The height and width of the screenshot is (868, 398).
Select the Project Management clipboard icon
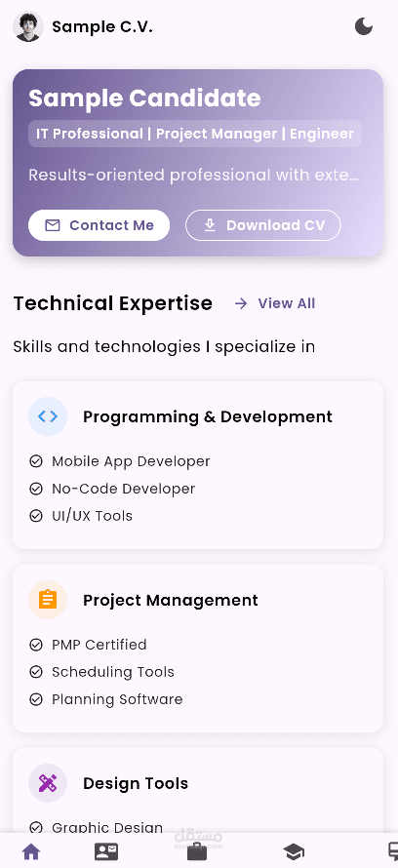coord(48,600)
